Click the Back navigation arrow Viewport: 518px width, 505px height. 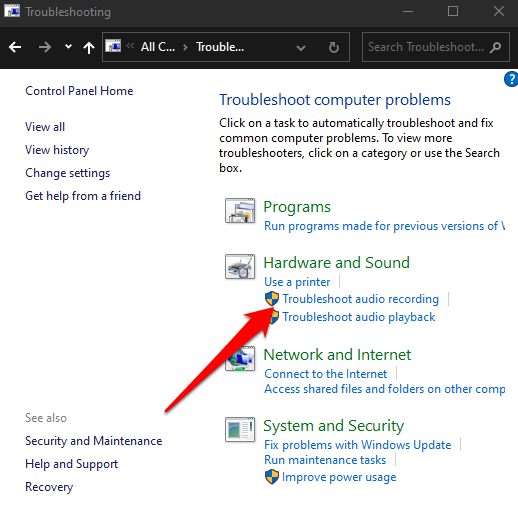coord(15,47)
